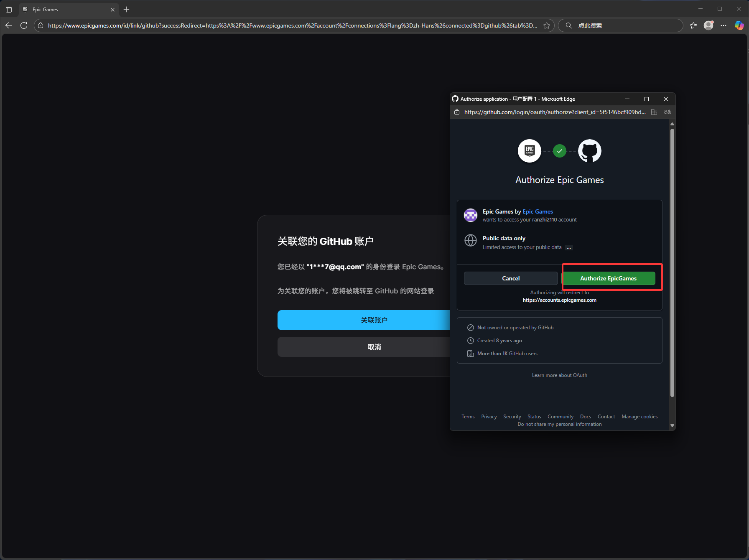Click Cancel in GitHub authorization
The width and height of the screenshot is (749, 560).
pos(511,278)
